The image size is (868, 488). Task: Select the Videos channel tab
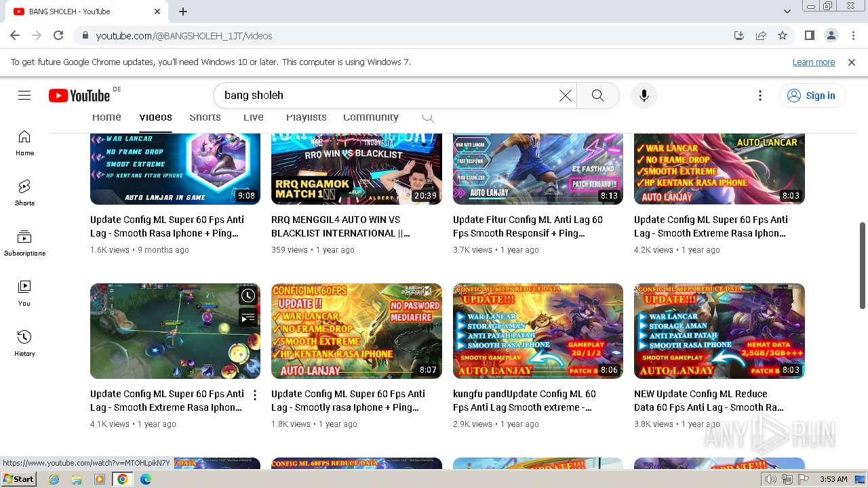pos(155,117)
